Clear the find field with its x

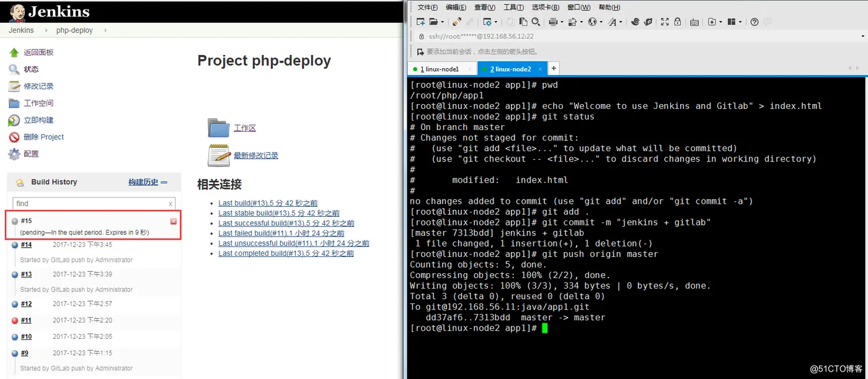coord(170,204)
